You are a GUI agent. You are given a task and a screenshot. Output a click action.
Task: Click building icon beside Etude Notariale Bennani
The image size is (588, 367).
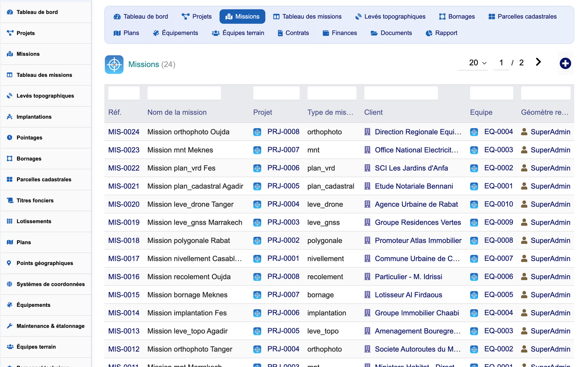point(367,186)
